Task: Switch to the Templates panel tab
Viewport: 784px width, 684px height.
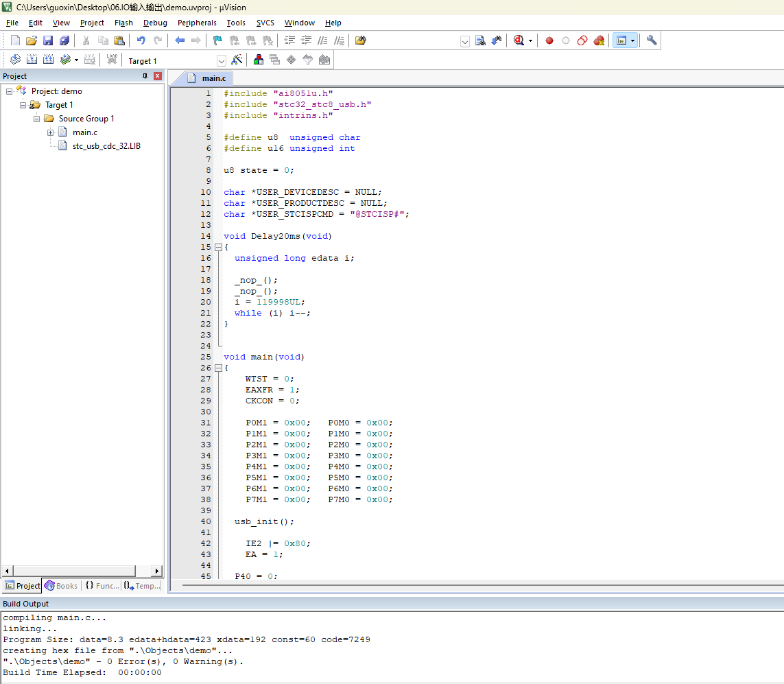Action: (x=142, y=585)
